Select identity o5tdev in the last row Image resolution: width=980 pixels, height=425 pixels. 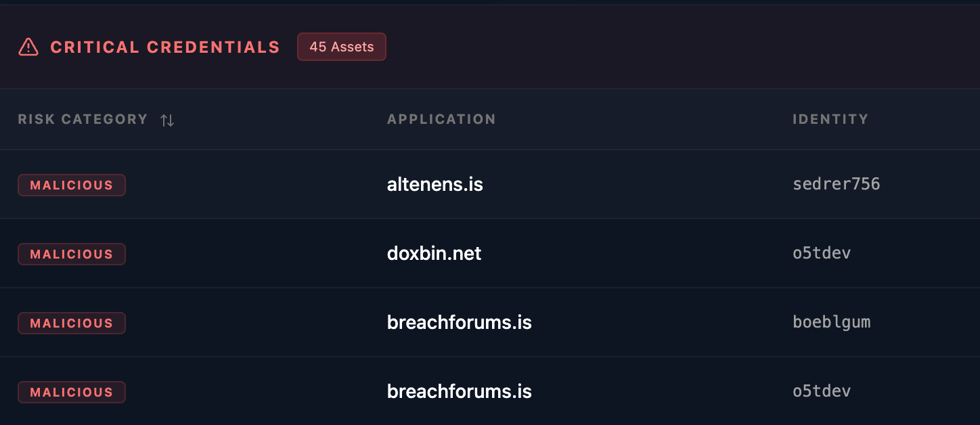(822, 391)
